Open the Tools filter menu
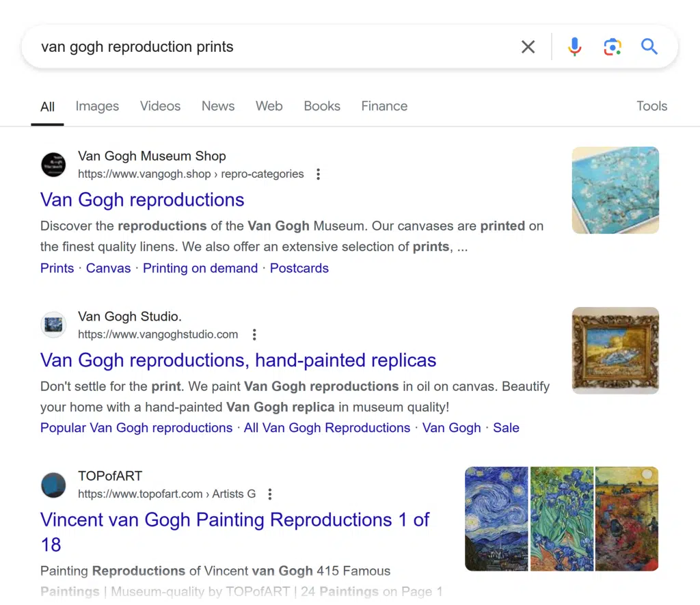The width and height of the screenshot is (700, 605). coord(651,106)
